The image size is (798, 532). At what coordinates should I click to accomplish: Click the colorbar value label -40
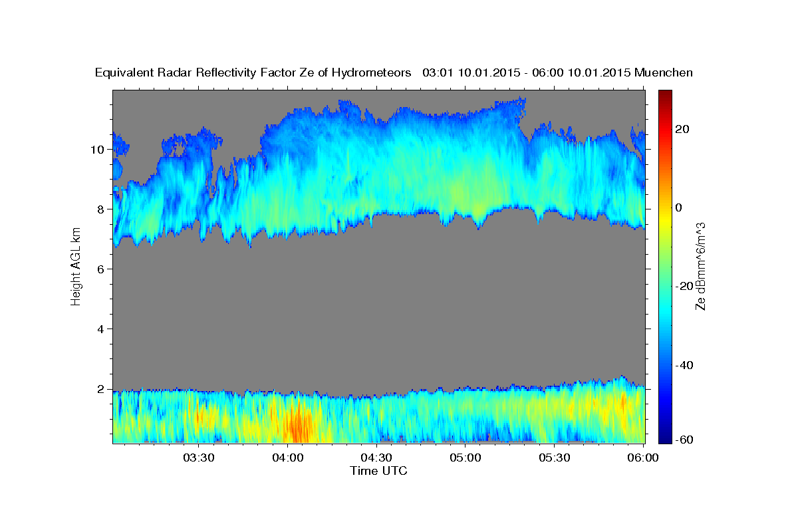point(685,365)
